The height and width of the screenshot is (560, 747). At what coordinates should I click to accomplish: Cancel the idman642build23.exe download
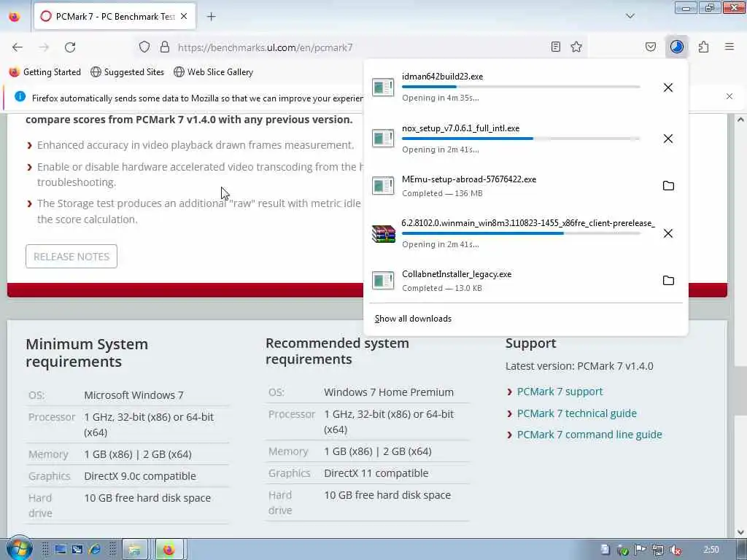coord(668,87)
